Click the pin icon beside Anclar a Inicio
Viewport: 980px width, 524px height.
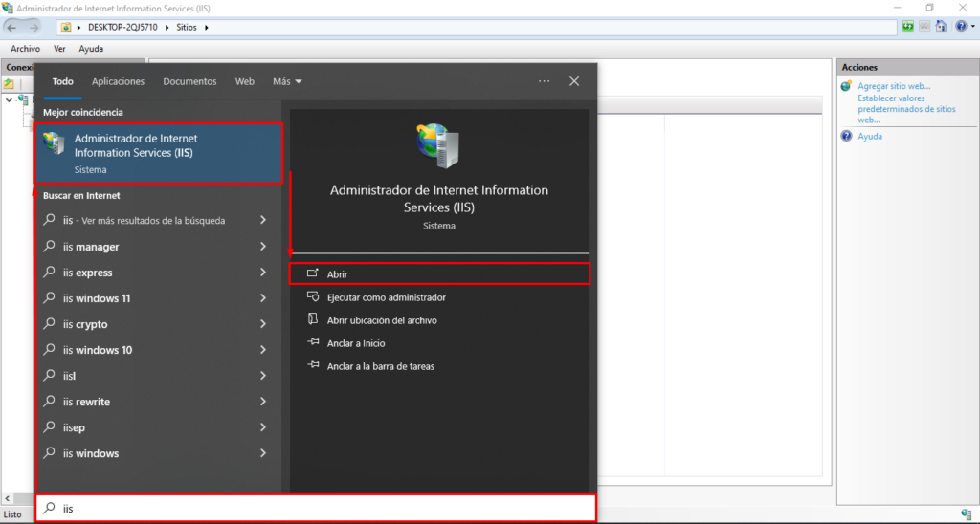313,342
